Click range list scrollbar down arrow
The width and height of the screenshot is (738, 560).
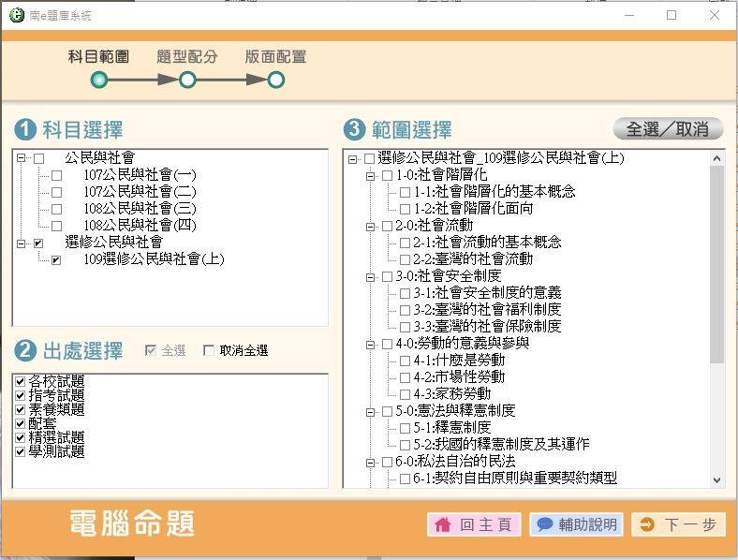(x=716, y=480)
